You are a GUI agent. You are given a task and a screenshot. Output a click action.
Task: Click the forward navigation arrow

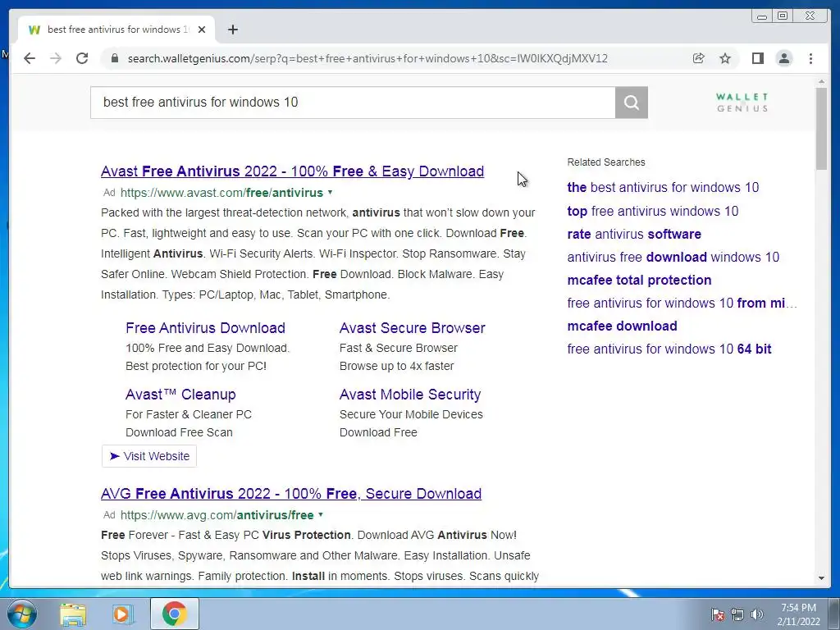tap(56, 58)
